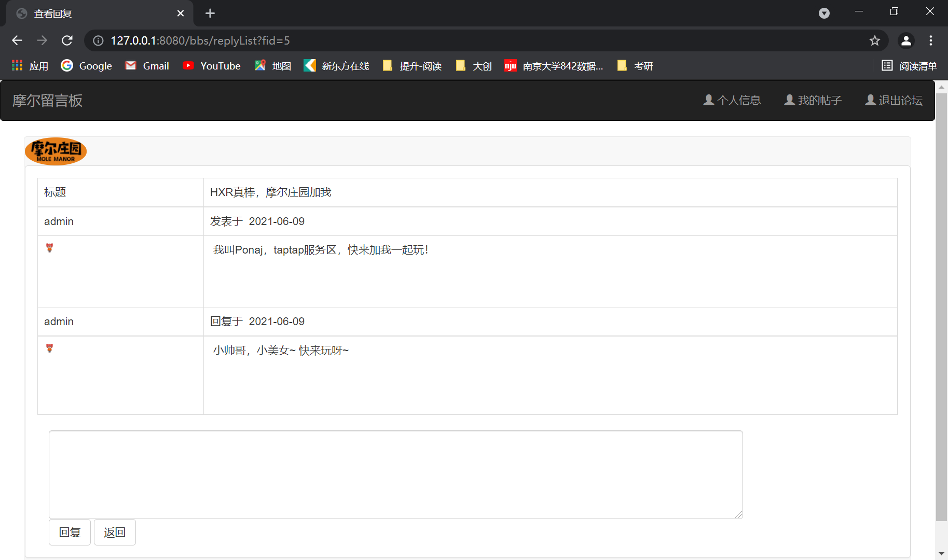The width and height of the screenshot is (948, 560).
Task: Click admin author name of the reply
Action: [x=59, y=321]
